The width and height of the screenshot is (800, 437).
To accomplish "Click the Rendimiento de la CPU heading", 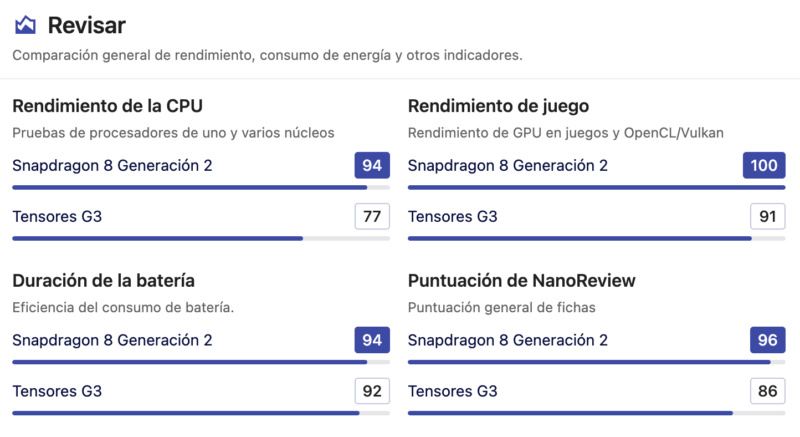I will point(108,106).
